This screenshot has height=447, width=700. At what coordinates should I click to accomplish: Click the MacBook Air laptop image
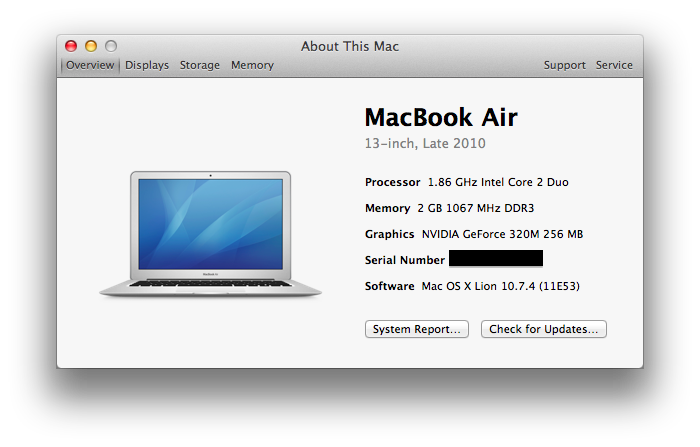(210, 234)
